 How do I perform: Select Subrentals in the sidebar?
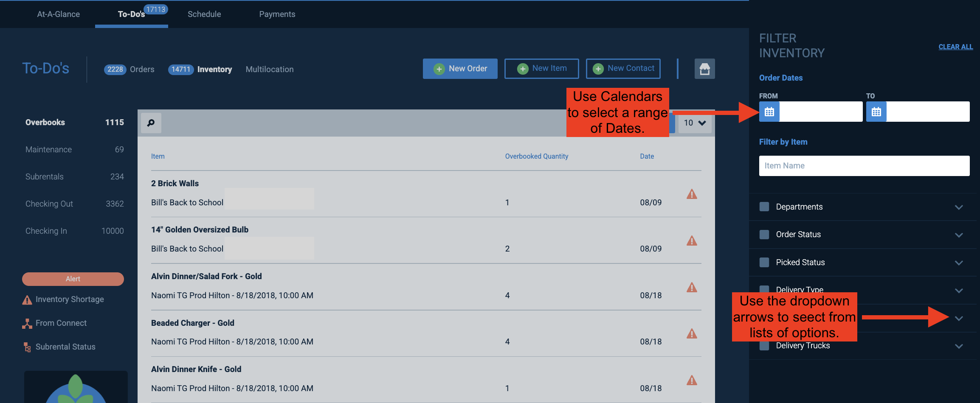(75, 177)
